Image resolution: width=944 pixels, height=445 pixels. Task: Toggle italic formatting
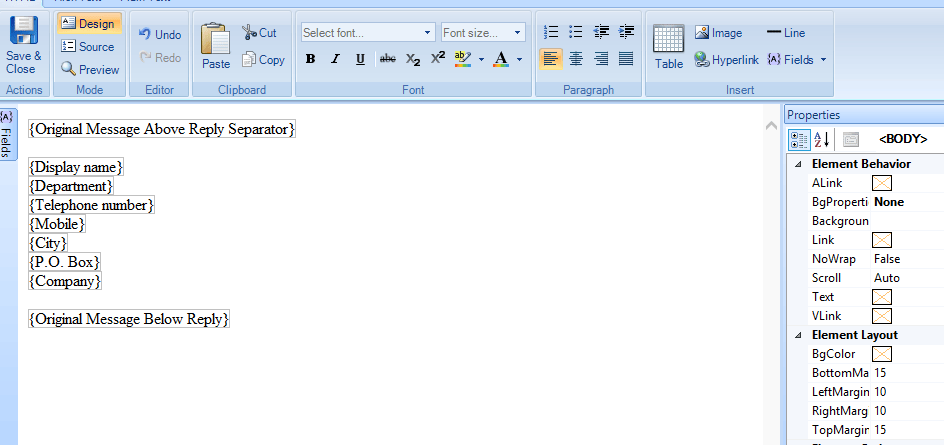[335, 58]
